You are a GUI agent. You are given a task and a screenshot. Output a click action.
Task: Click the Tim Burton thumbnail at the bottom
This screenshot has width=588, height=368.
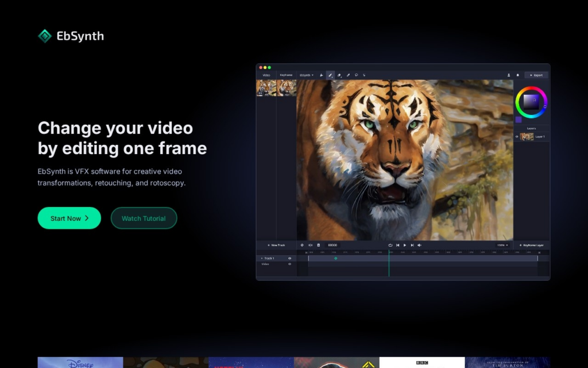pos(508,362)
